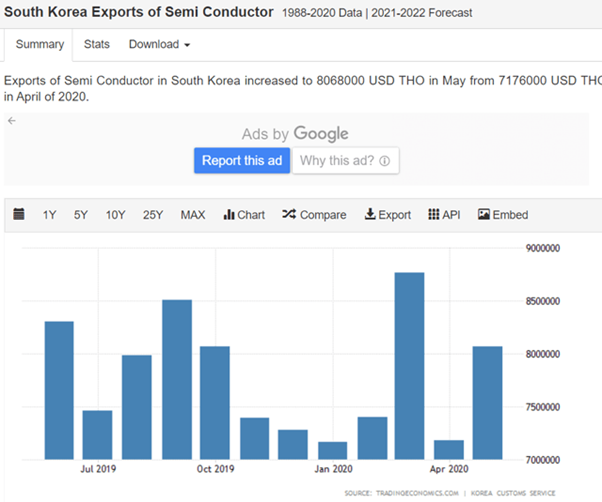Select the 5Y time range
Screen dimensions: 602x502
[x=81, y=215]
